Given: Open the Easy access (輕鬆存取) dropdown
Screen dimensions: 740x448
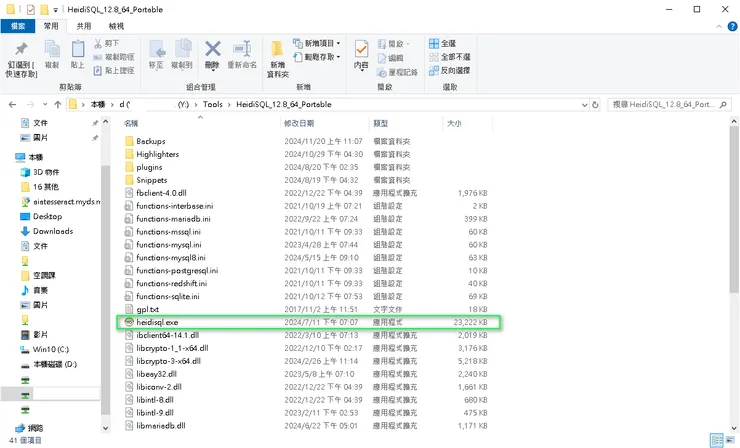Looking at the screenshot, I should (x=317, y=57).
